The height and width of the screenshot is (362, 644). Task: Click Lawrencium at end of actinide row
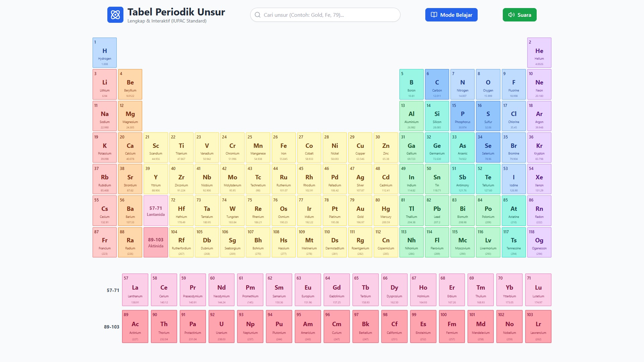point(538,326)
